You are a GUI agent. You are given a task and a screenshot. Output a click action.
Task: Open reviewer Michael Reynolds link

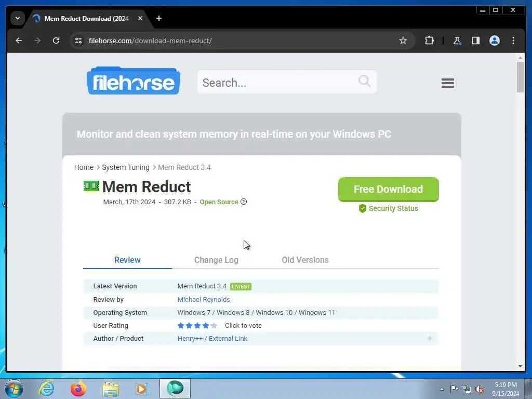(x=204, y=300)
